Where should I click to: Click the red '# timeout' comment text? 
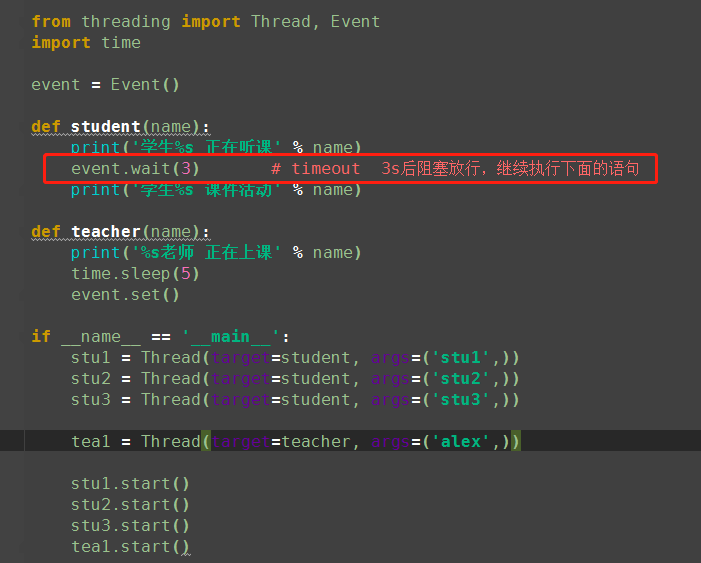tap(455, 169)
